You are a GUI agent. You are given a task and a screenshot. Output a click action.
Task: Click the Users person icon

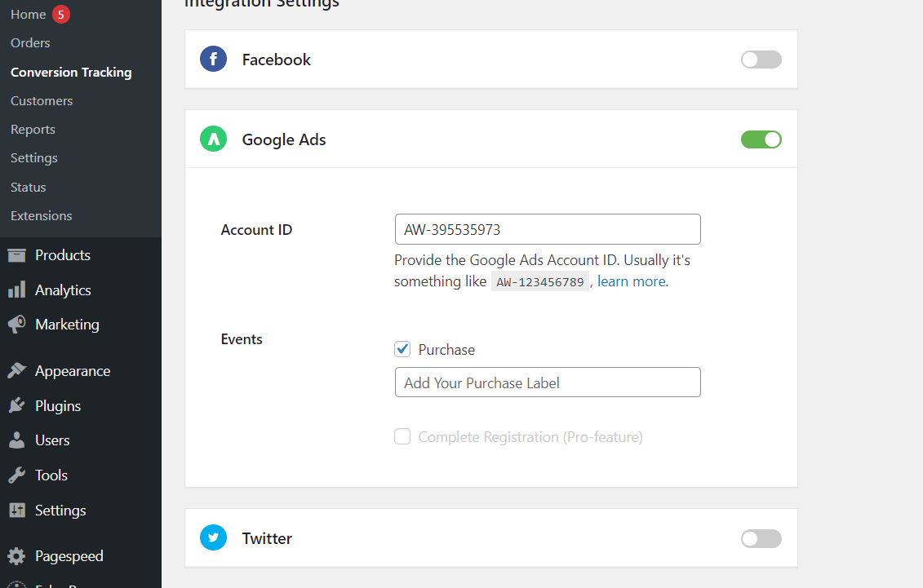(16, 440)
